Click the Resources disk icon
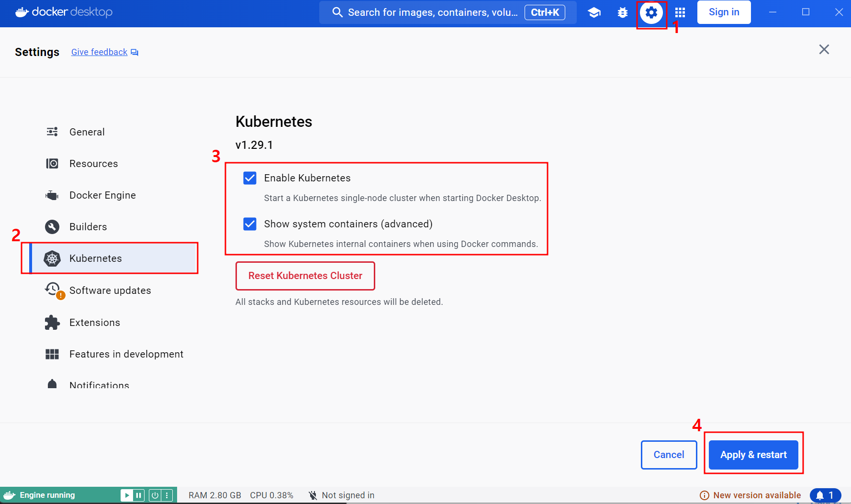The image size is (851, 504). pyautogui.click(x=52, y=164)
